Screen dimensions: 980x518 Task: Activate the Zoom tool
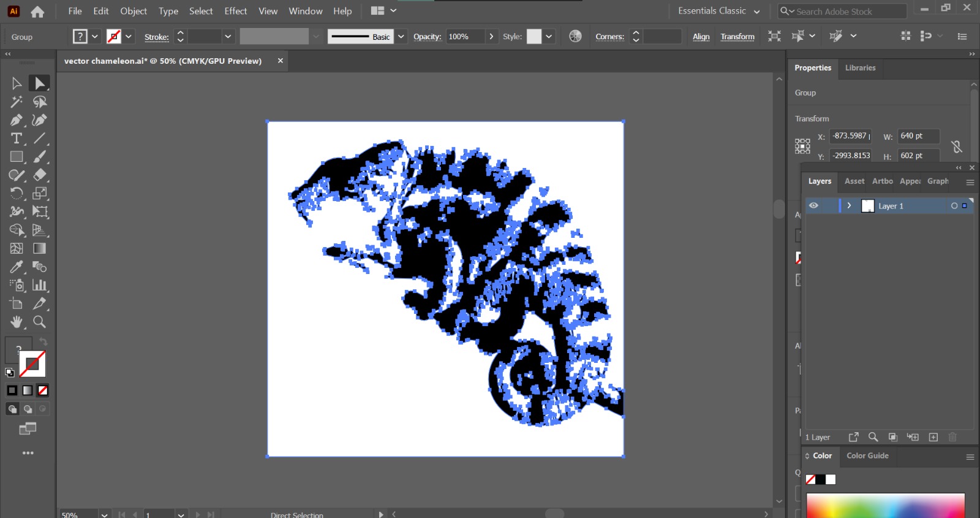(x=40, y=322)
